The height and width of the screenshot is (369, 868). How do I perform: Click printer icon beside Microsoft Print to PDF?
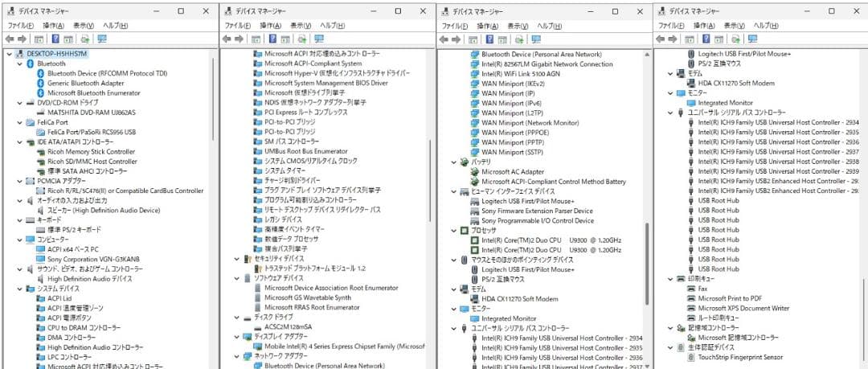(x=691, y=298)
